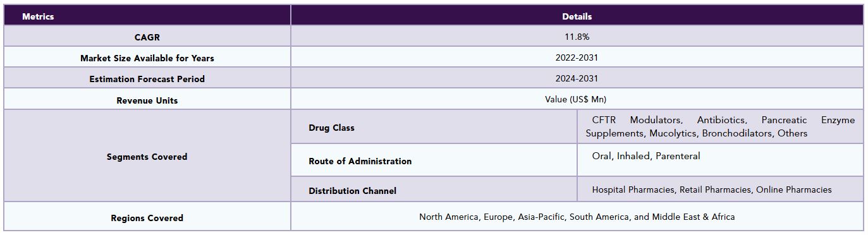Screen dimensions: 868x235
Task: Click the Regions Covered label
Action: [x=147, y=217]
